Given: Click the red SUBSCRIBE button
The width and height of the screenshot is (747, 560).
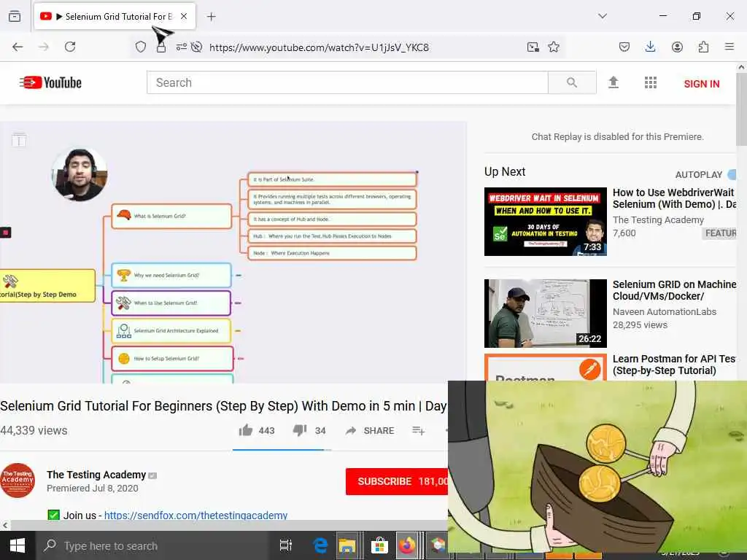Looking at the screenshot, I should [x=397, y=481].
